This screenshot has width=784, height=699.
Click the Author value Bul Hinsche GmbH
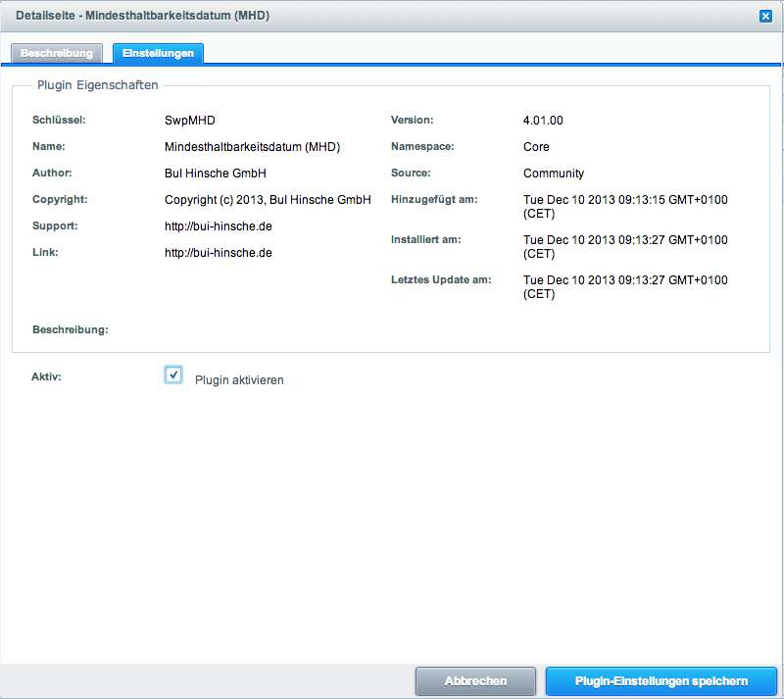point(216,174)
